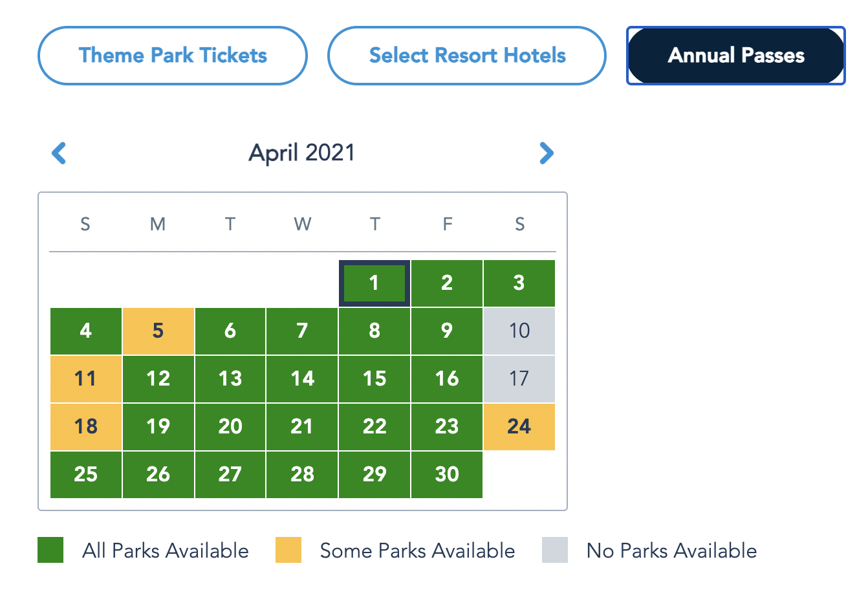Click the April 2021 month heading

302,153
